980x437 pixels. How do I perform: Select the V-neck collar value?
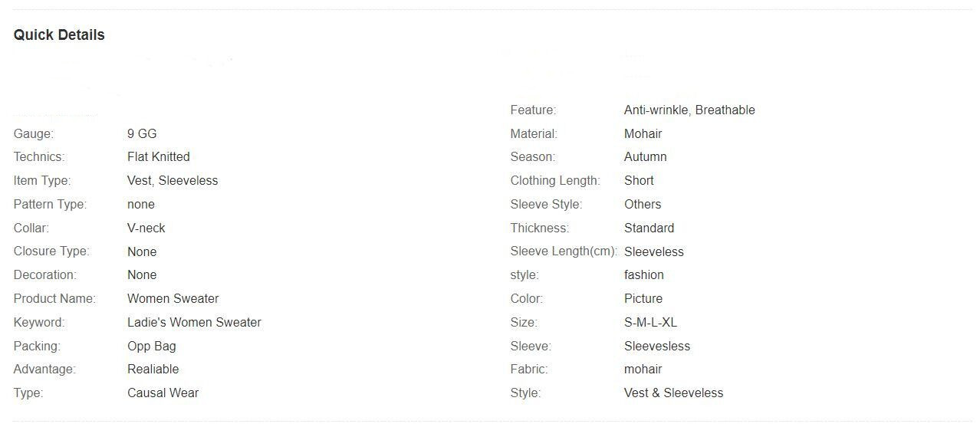(x=146, y=228)
